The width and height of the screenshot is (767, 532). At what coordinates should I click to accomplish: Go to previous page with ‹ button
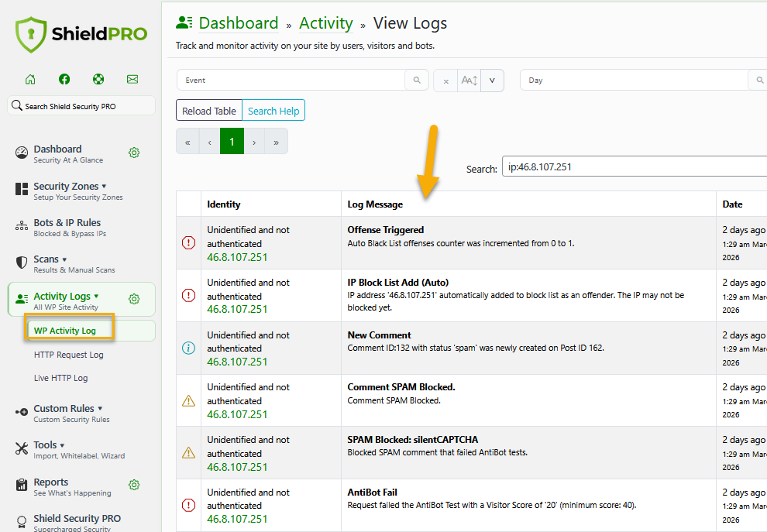(209, 142)
